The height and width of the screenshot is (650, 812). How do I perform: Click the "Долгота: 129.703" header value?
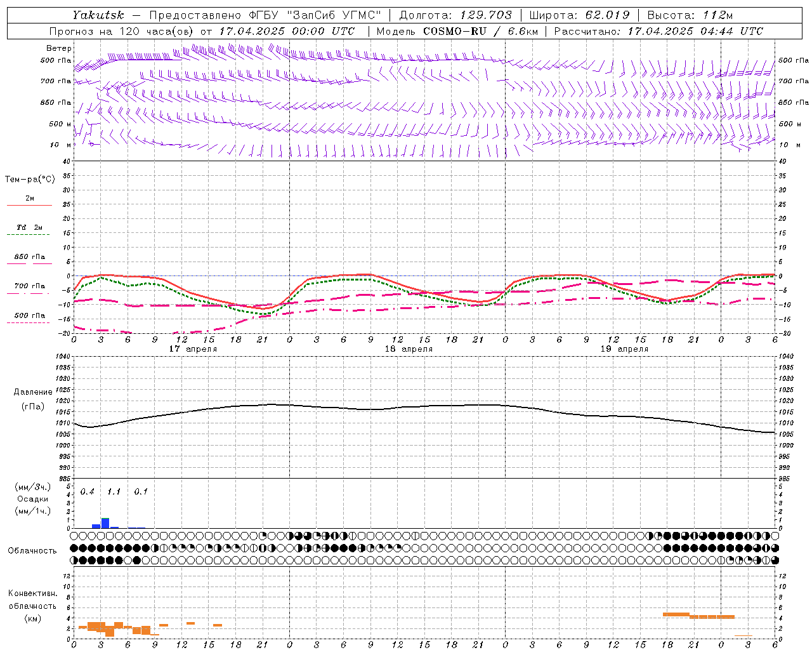455,15
